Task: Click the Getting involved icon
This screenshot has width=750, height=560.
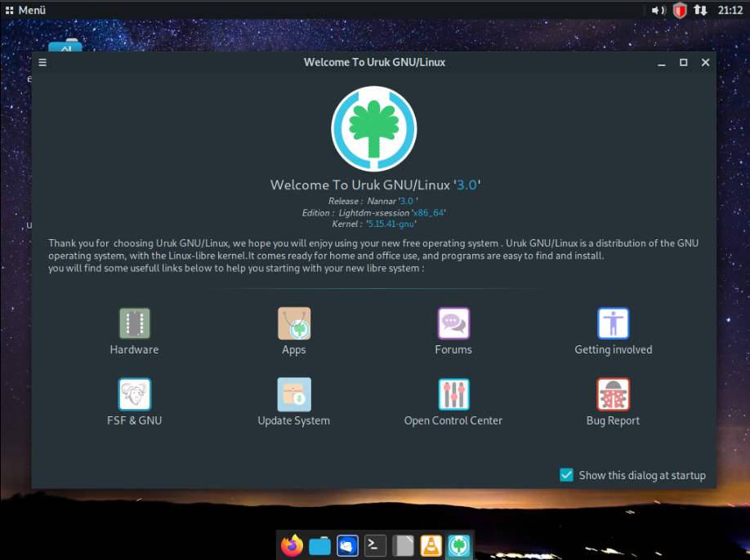Action: [614, 323]
